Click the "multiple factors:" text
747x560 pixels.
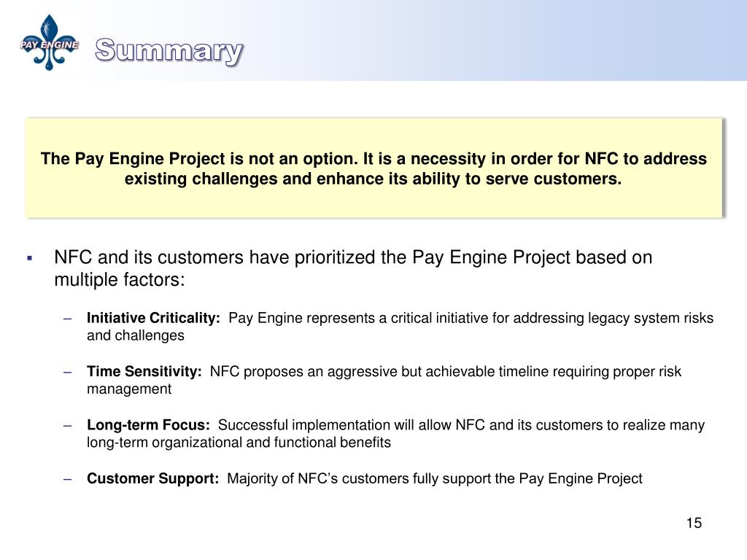click(x=120, y=280)
